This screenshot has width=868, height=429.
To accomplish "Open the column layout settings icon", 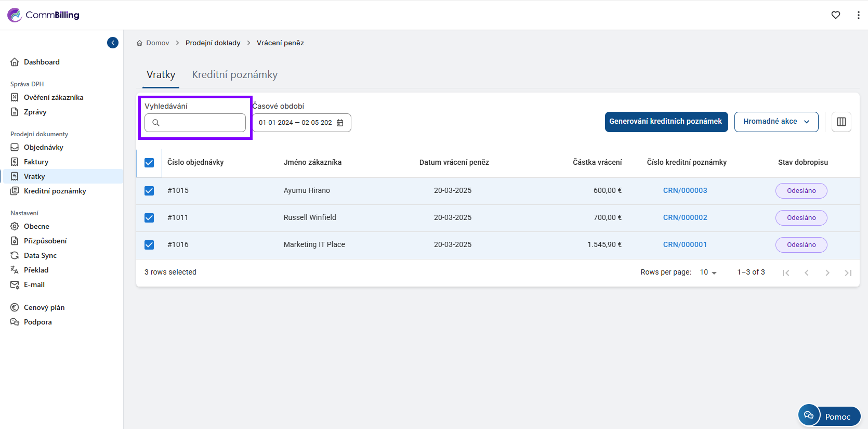I will coord(841,122).
